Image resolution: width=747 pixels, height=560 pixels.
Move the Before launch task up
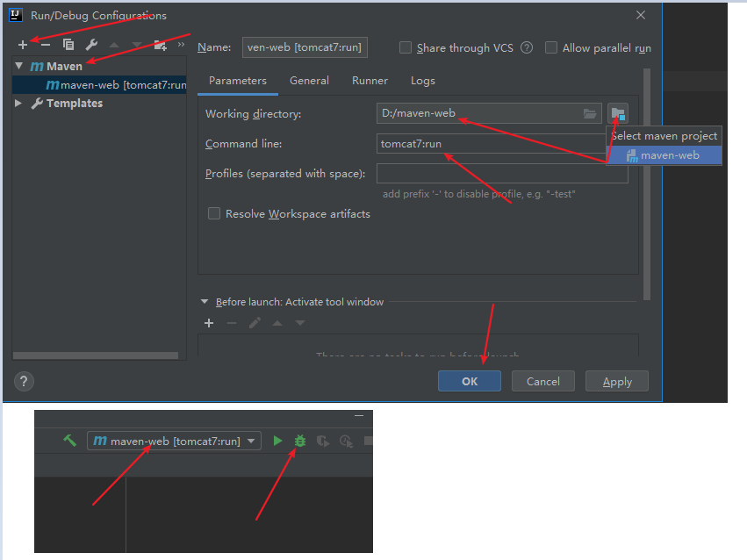point(277,323)
